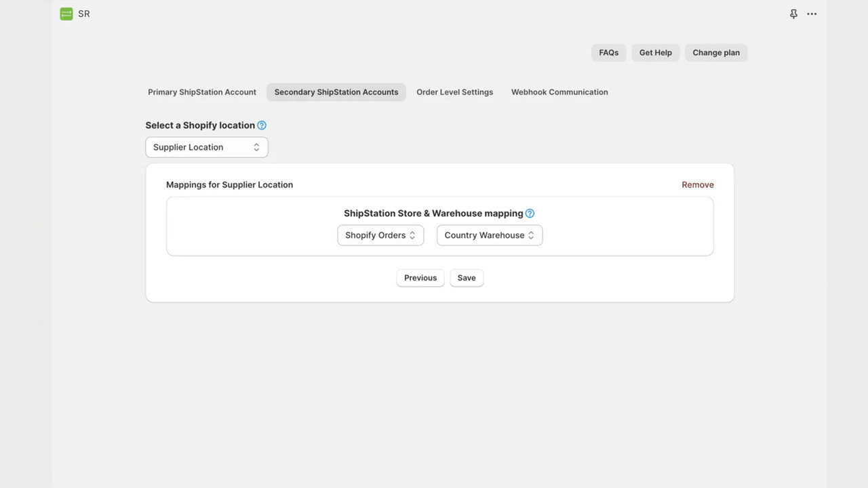Go to Order Level Settings tab
This screenshot has height=488, width=868.
(455, 92)
